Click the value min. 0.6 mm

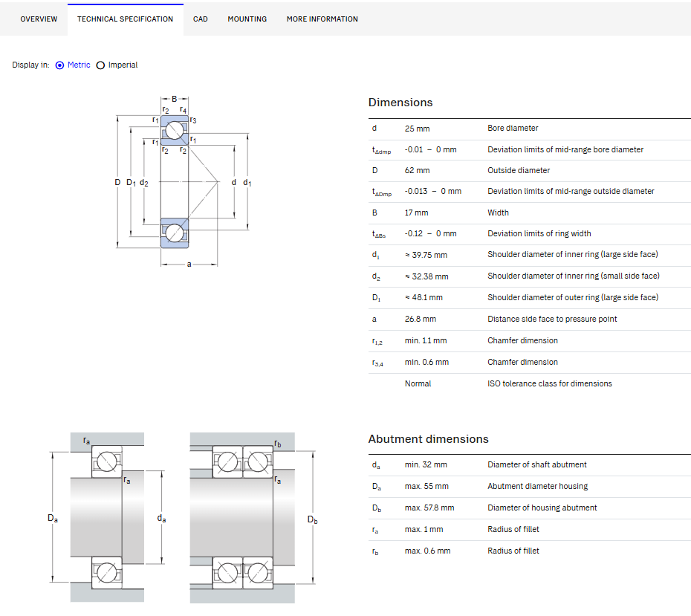coord(426,362)
